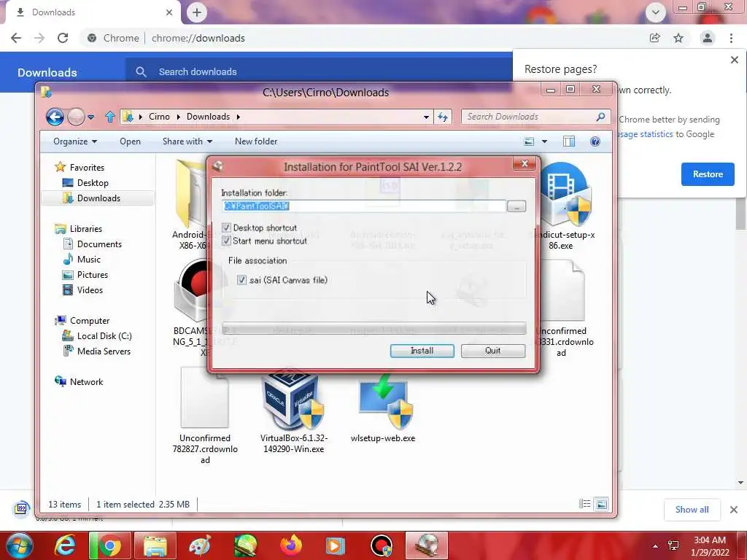747x560 pixels.
Task: Switch Explorer to details view icon in status bar
Action: 584,504
